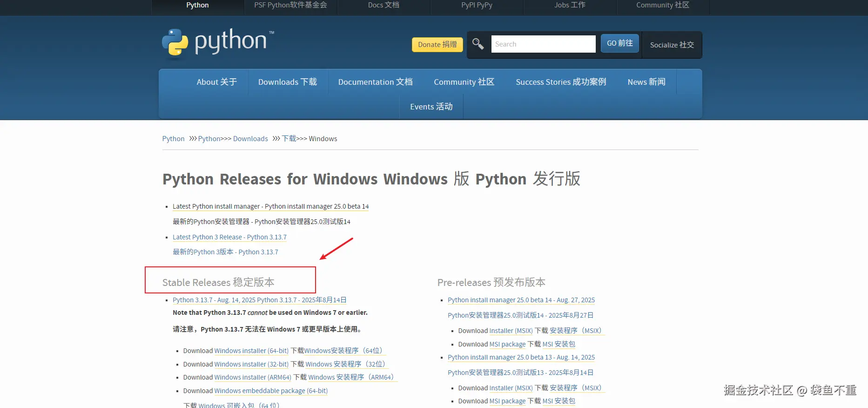Viewport: 868px width, 408px height.
Task: Focus the Search input field
Action: click(543, 44)
